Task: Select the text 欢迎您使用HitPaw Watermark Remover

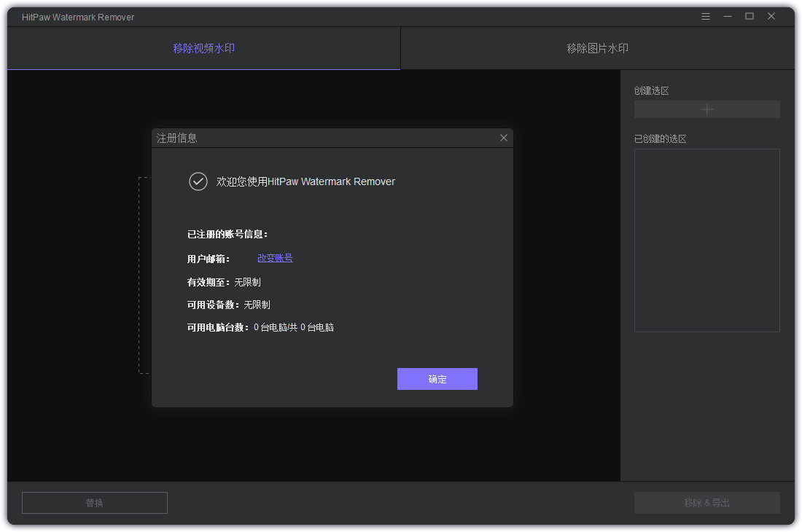Action: click(x=305, y=182)
